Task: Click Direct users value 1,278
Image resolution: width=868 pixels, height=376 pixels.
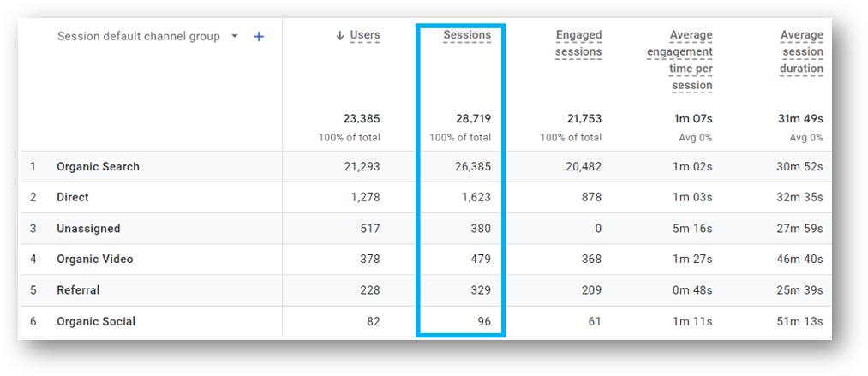Action: pyautogui.click(x=362, y=198)
